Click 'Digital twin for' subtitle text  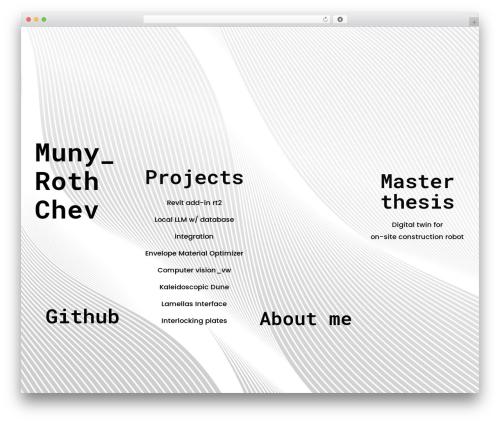(417, 225)
